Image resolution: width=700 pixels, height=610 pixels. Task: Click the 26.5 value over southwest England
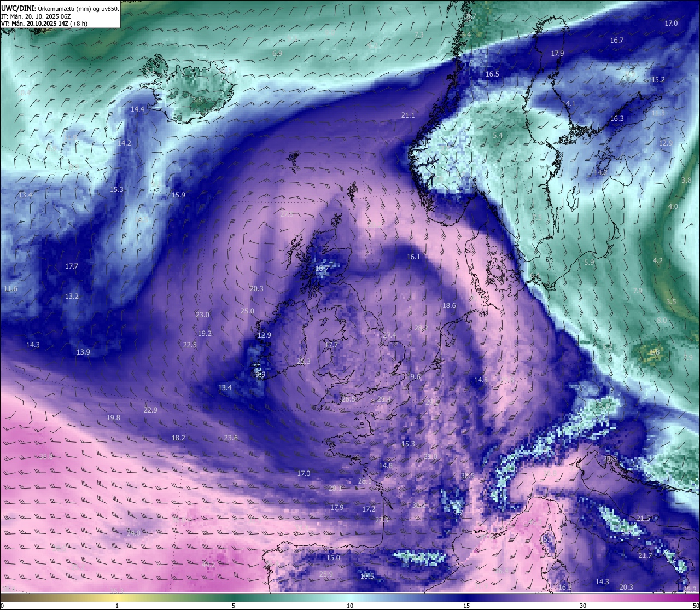[348, 399]
